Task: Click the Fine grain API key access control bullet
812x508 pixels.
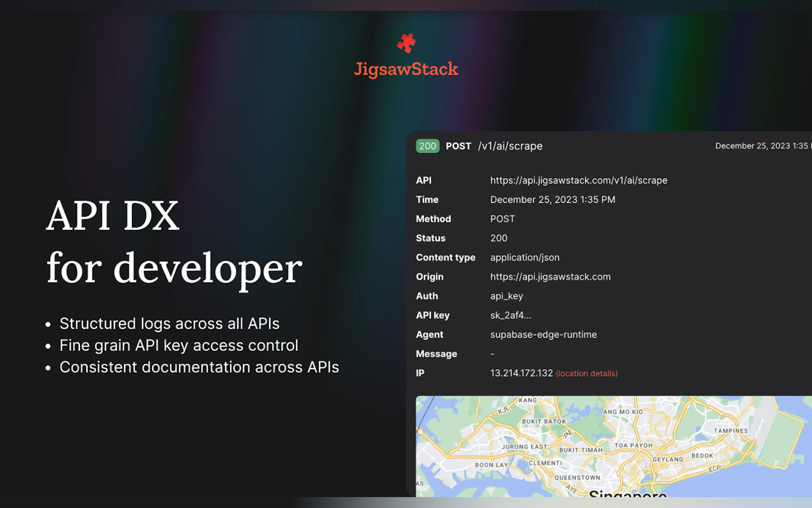Action: (x=179, y=346)
